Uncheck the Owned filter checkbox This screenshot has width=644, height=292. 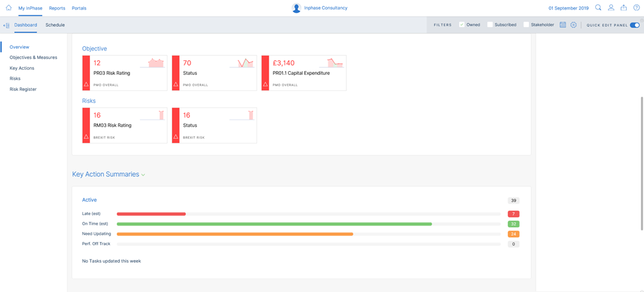462,25
